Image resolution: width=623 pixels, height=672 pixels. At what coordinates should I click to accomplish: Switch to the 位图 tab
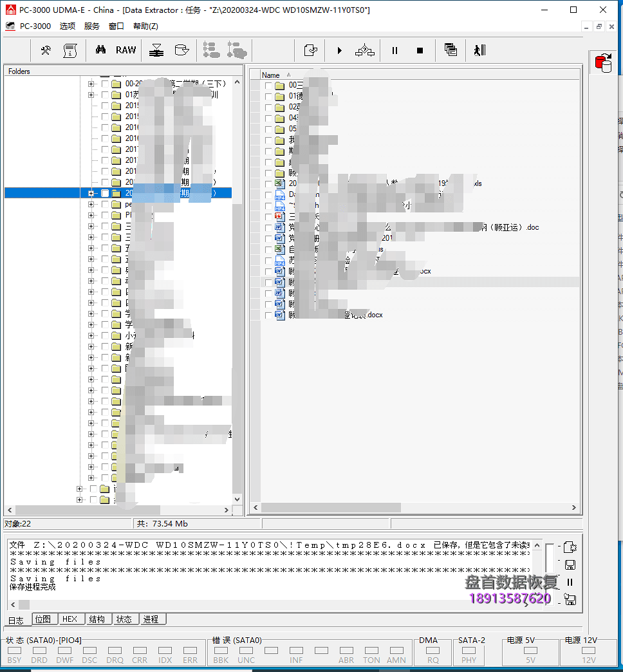pyautogui.click(x=43, y=619)
